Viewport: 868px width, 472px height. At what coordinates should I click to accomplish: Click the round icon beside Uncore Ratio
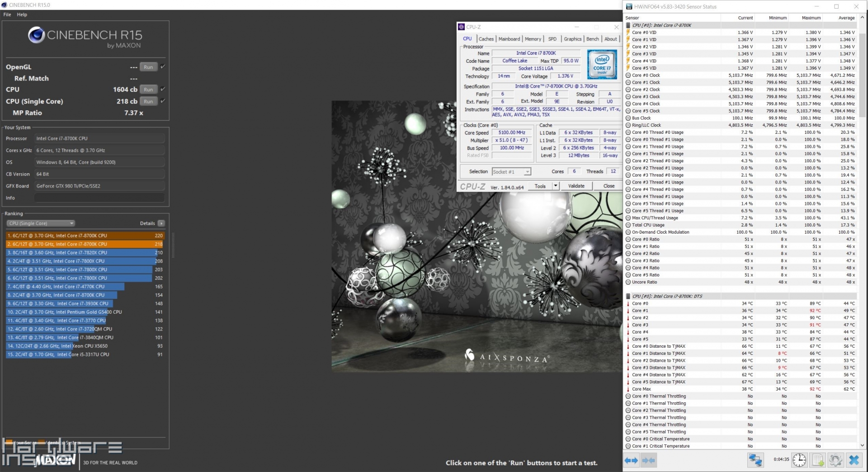pos(628,282)
